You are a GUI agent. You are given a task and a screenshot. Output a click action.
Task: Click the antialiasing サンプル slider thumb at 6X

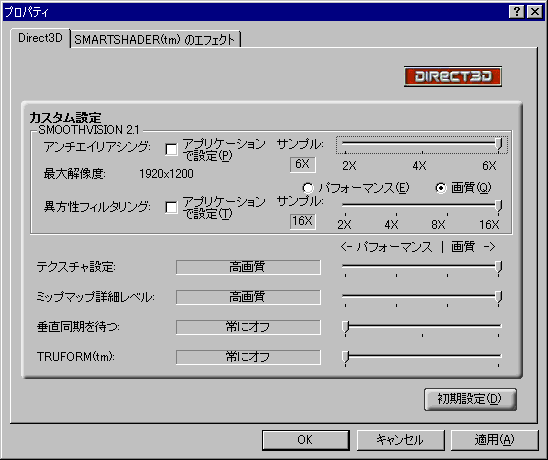pos(499,144)
